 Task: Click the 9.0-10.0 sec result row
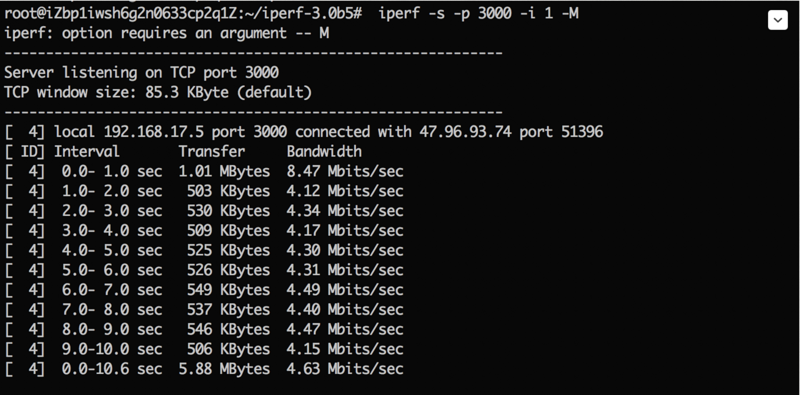coord(204,350)
